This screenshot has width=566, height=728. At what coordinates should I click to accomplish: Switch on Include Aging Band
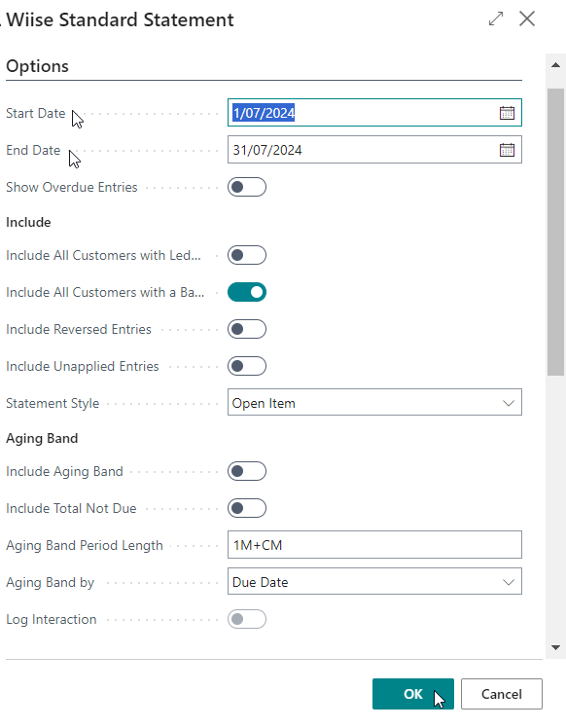247,471
